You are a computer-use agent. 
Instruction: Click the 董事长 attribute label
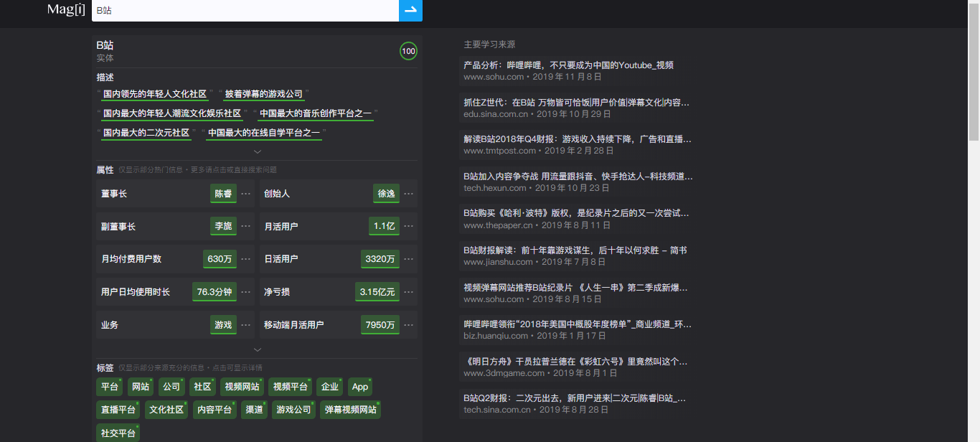(x=114, y=194)
